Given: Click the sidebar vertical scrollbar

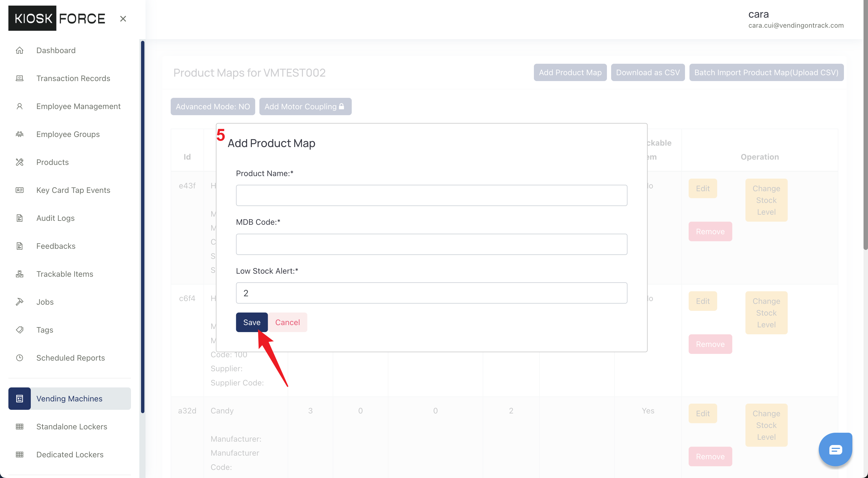Looking at the screenshot, I should (x=142, y=226).
